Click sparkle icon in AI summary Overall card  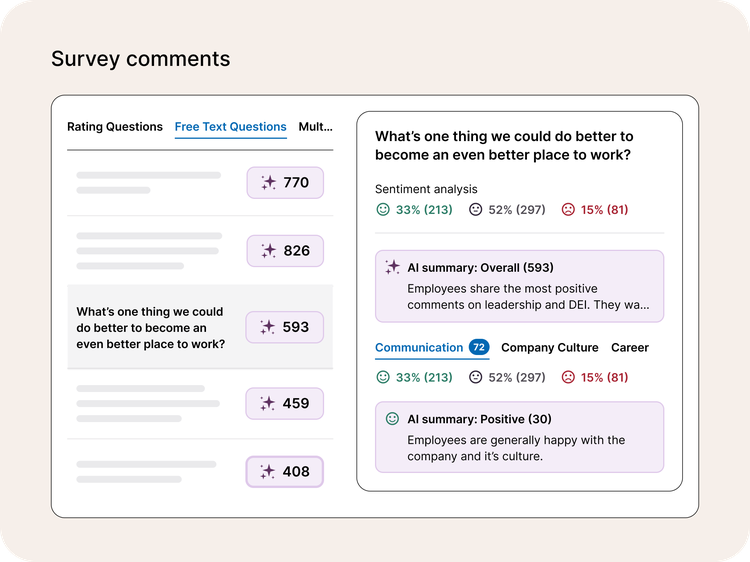point(392,267)
